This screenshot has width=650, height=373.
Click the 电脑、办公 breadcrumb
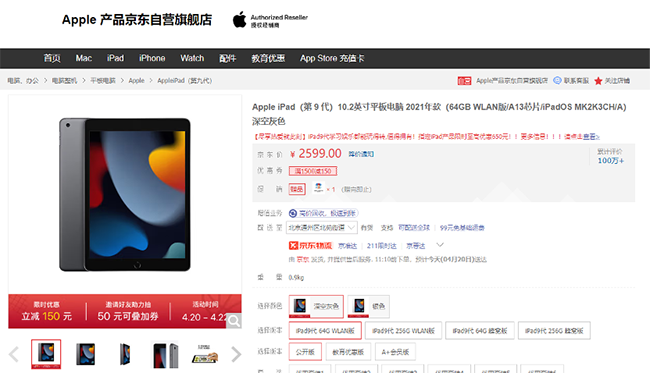[x=23, y=81]
